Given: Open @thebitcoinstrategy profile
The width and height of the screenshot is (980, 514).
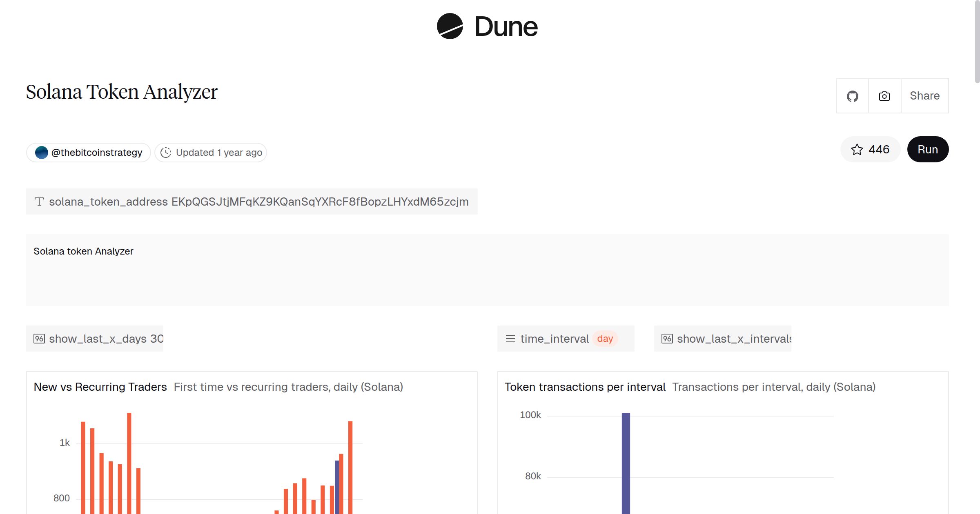Looking at the screenshot, I should tap(88, 152).
